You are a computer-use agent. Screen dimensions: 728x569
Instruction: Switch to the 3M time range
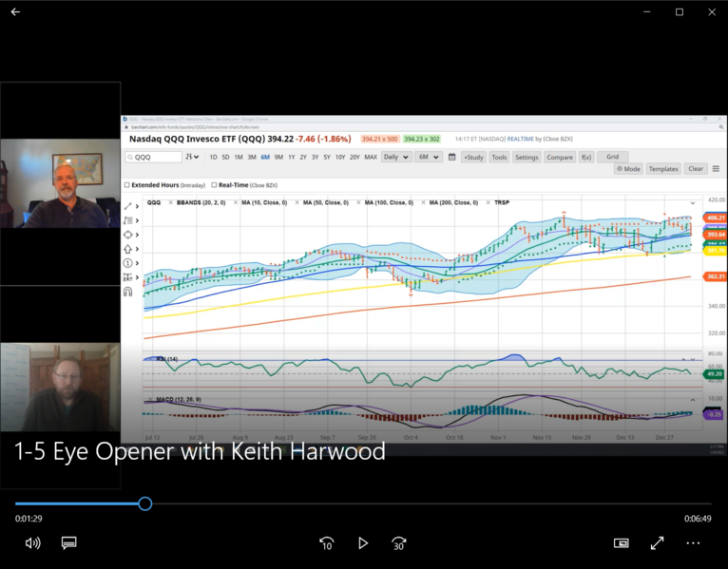pyautogui.click(x=252, y=158)
